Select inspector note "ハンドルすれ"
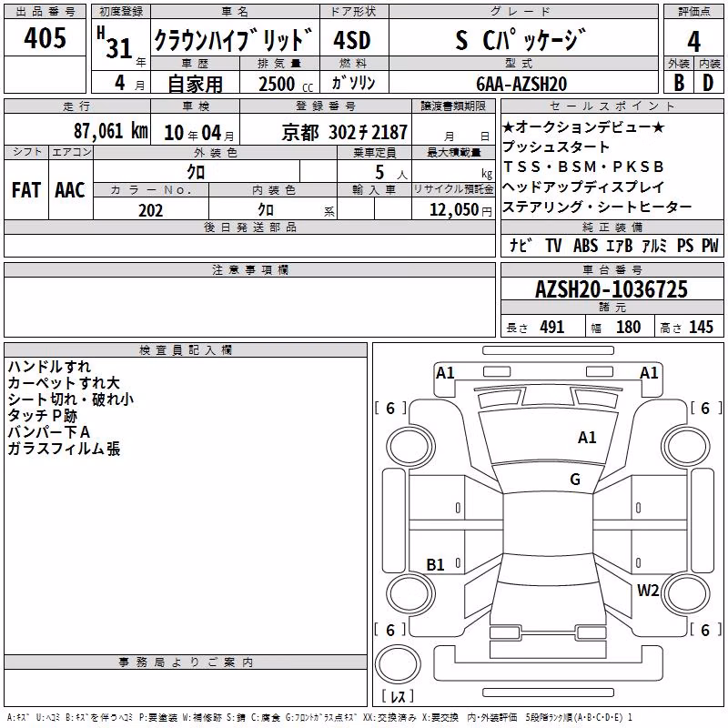Image resolution: width=728 pixels, height=728 pixels. point(49,367)
